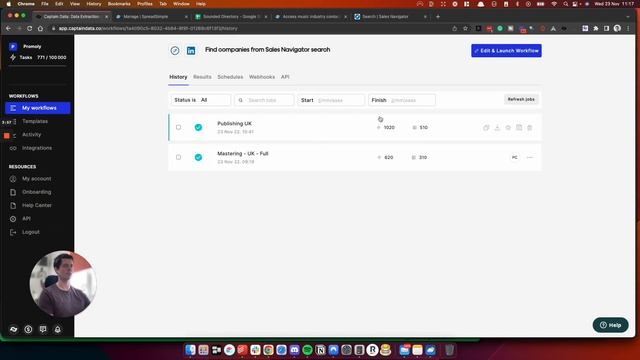Open the Mastering - UK - Full job
Image resolution: width=640 pixels, height=360 pixels.
(242, 153)
